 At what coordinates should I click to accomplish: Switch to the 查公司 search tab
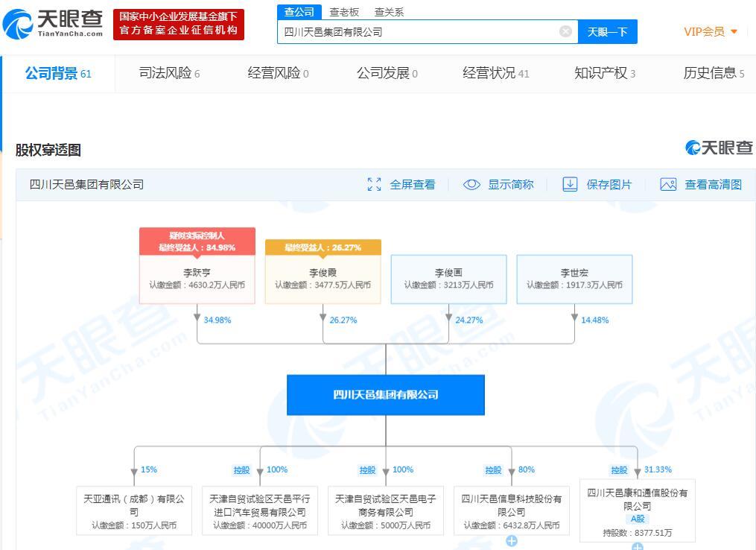click(299, 12)
